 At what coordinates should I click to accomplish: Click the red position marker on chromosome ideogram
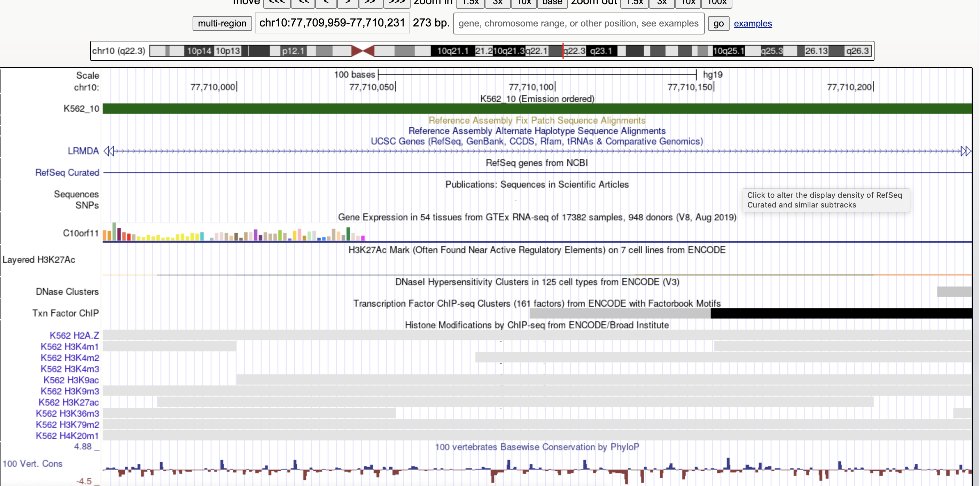[x=563, y=50]
